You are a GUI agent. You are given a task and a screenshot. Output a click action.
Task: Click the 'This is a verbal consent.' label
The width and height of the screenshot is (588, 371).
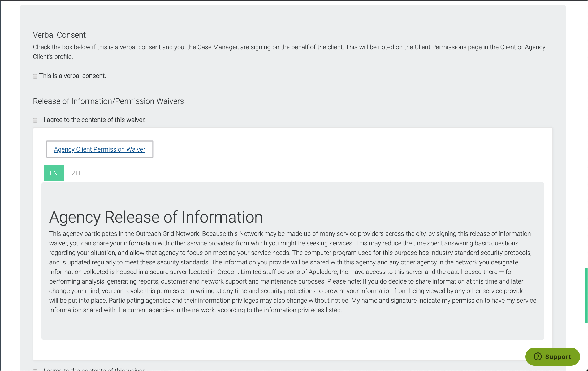tap(72, 76)
